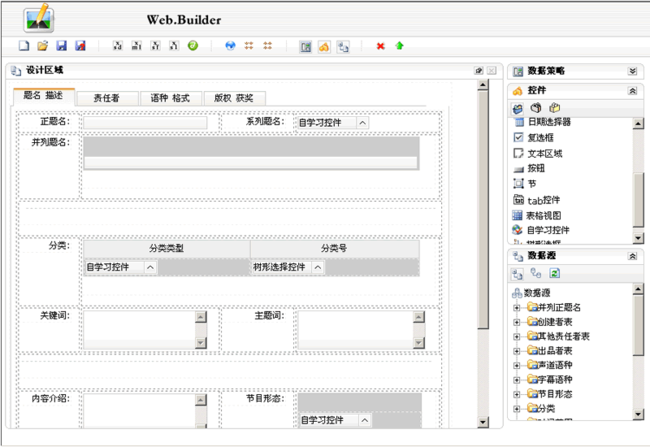
Task: Select the 日期选择器 control
Action: pos(542,122)
